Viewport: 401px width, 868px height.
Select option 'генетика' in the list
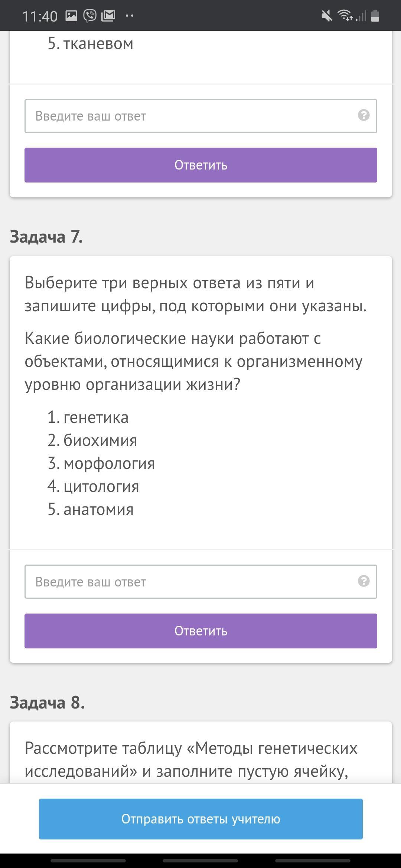[96, 418]
